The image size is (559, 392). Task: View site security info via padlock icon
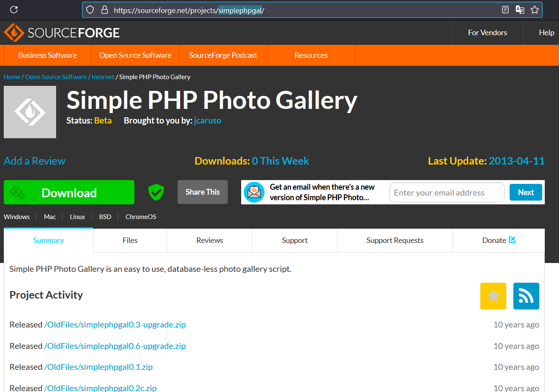click(x=105, y=10)
